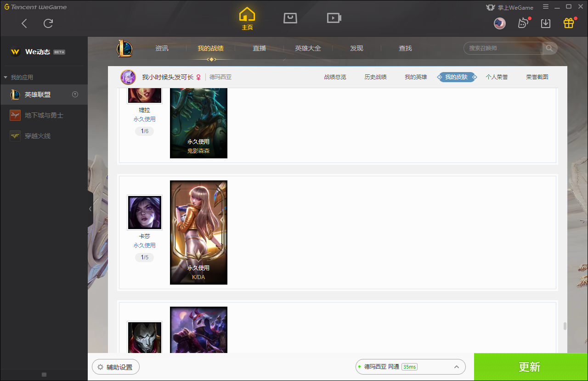Click the League of Legends logo
Image resolution: width=588 pixels, height=381 pixels.
pos(124,48)
